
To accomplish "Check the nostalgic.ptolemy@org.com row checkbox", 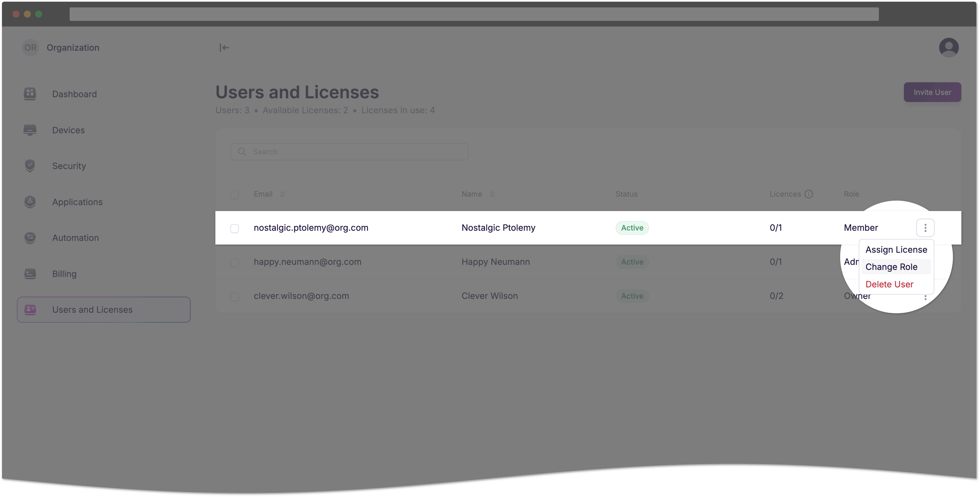I will 234,228.
